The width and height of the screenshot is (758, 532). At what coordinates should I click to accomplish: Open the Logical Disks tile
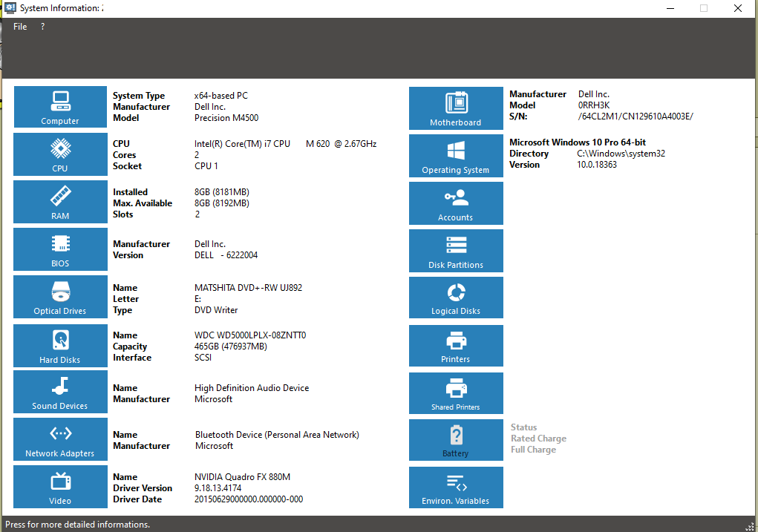click(456, 298)
